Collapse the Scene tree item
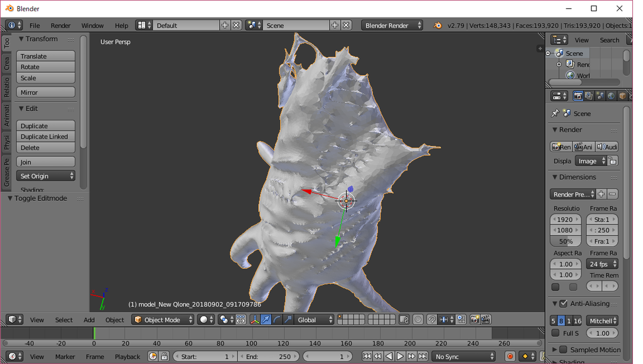The image size is (643, 364). click(548, 53)
